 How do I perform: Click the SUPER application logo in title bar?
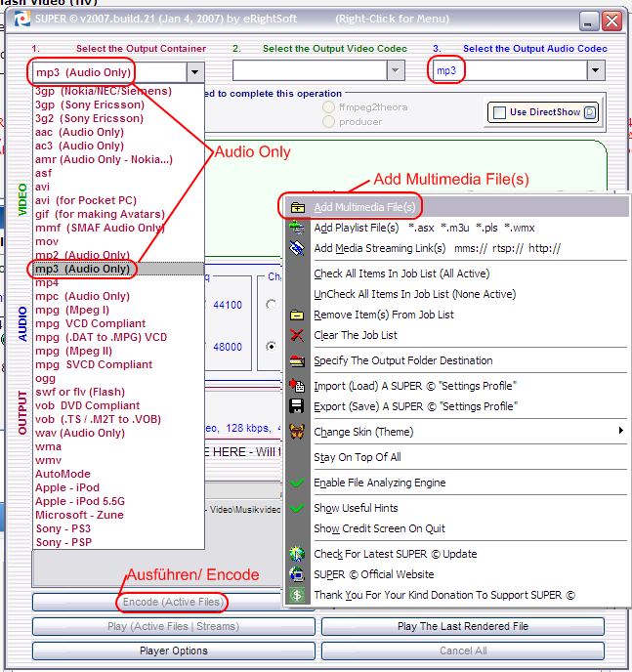pos(21,19)
